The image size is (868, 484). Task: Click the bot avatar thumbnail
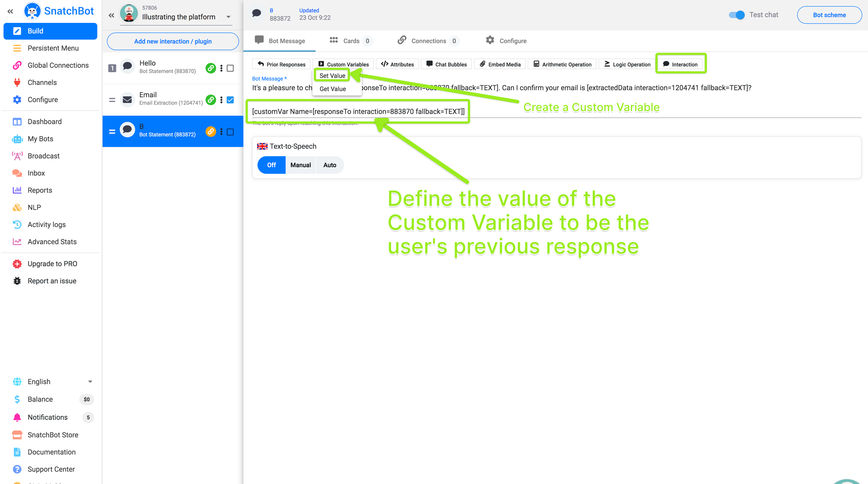[x=129, y=13]
